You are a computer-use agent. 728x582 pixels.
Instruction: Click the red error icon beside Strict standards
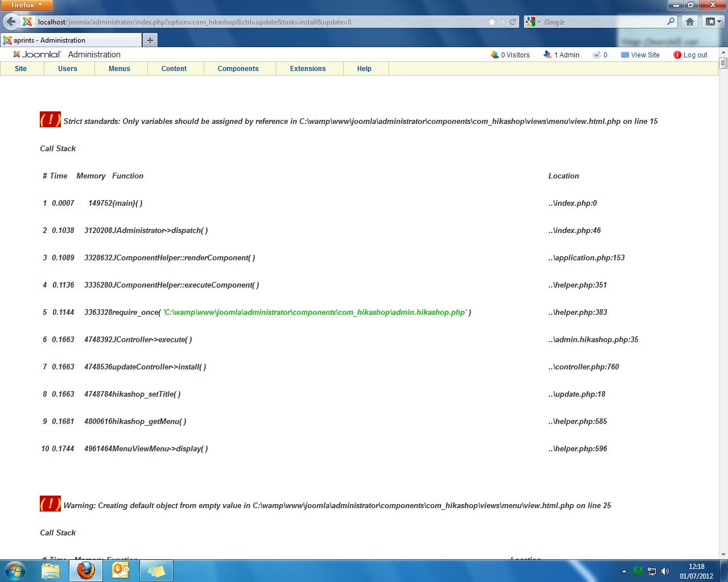coord(50,119)
